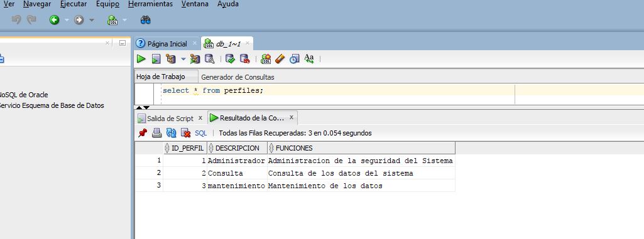Click 'Administracion de la seguridad del Sistema' cell
Viewport: 644px width, 239px height.
click(x=361, y=161)
